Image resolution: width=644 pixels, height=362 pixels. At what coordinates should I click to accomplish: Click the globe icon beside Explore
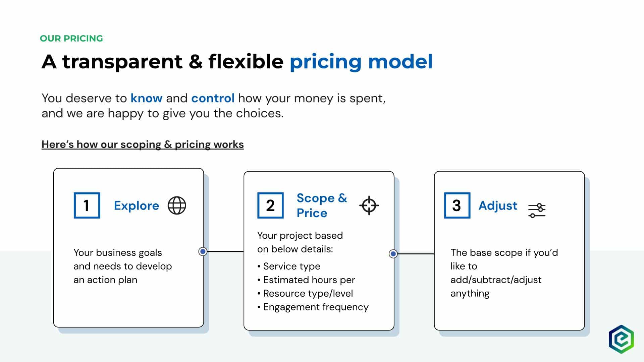click(x=177, y=205)
